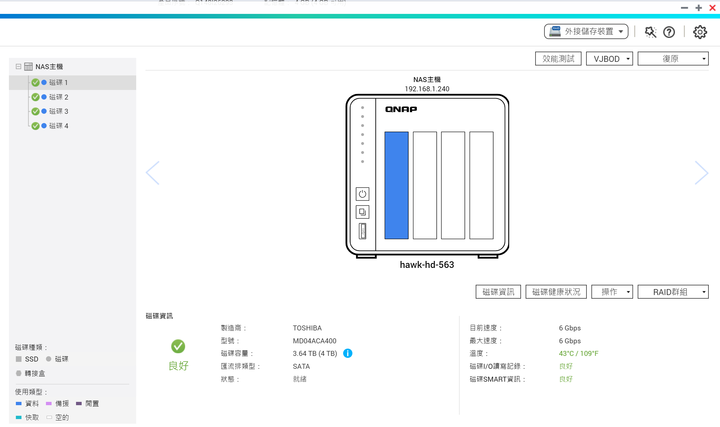The width and height of the screenshot is (720, 427).
Task: Maximize window with plus button
Action: (698, 8)
